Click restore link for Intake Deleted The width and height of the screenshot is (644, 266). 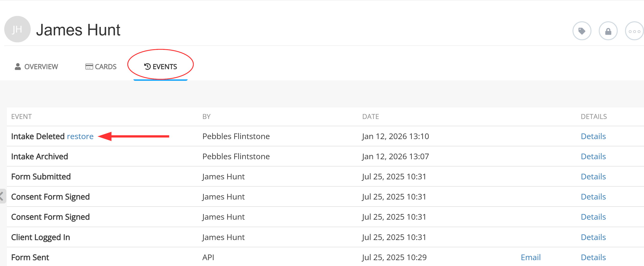tap(80, 136)
